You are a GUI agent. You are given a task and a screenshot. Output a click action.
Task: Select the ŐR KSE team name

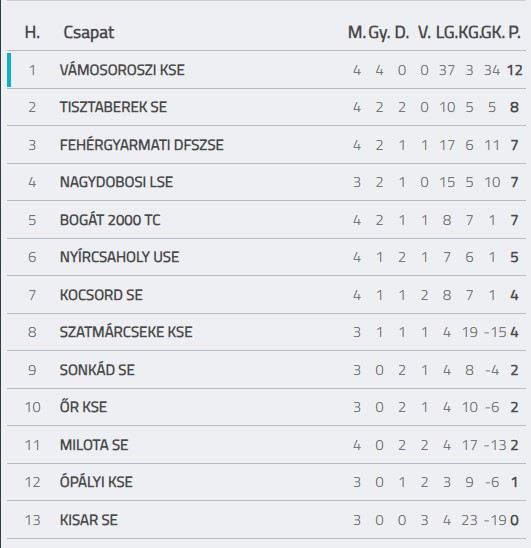point(83,407)
